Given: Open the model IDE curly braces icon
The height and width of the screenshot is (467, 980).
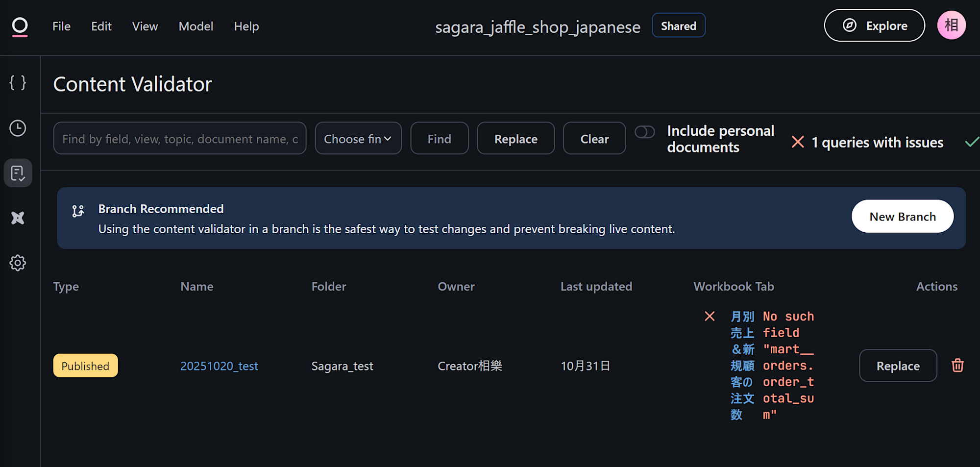Looking at the screenshot, I should point(18,83).
